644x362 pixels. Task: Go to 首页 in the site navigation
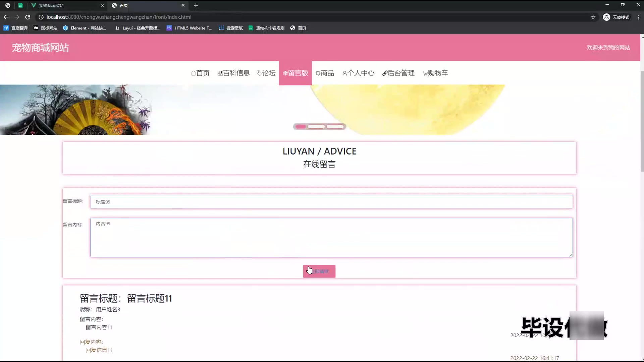pyautogui.click(x=200, y=73)
